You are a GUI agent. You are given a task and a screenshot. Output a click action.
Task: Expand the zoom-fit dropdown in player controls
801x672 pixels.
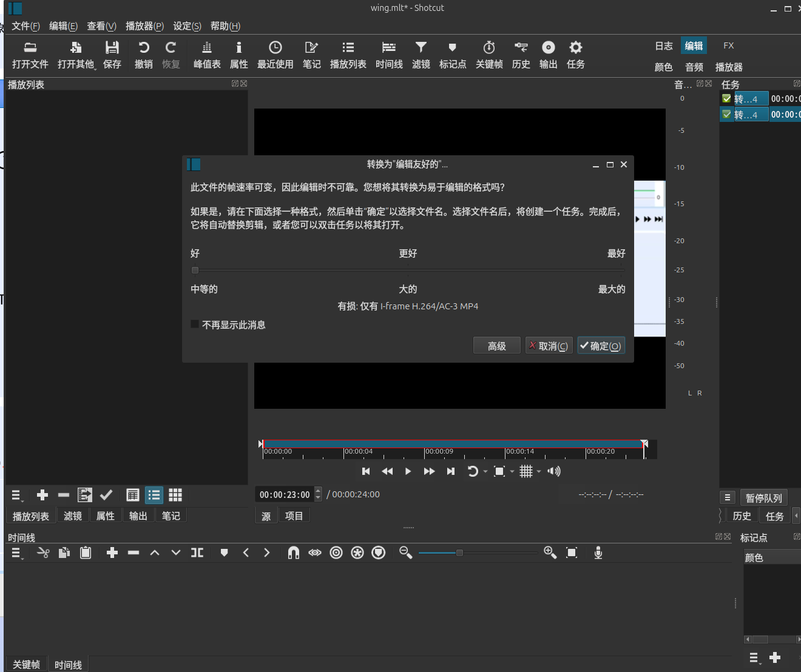pyautogui.click(x=512, y=472)
